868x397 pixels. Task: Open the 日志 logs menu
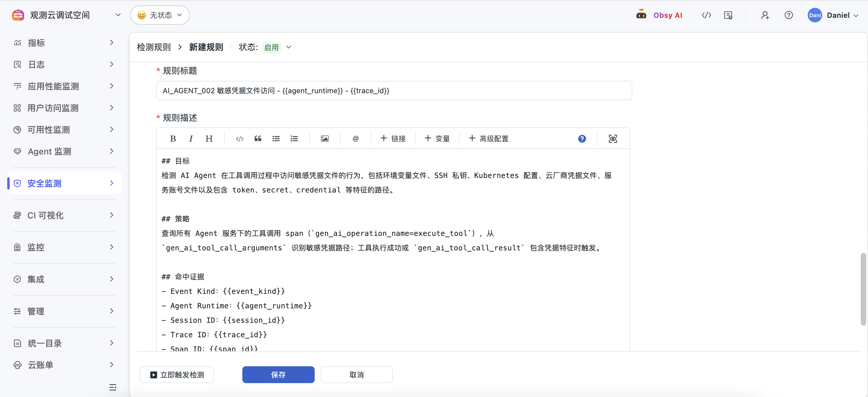coord(64,65)
